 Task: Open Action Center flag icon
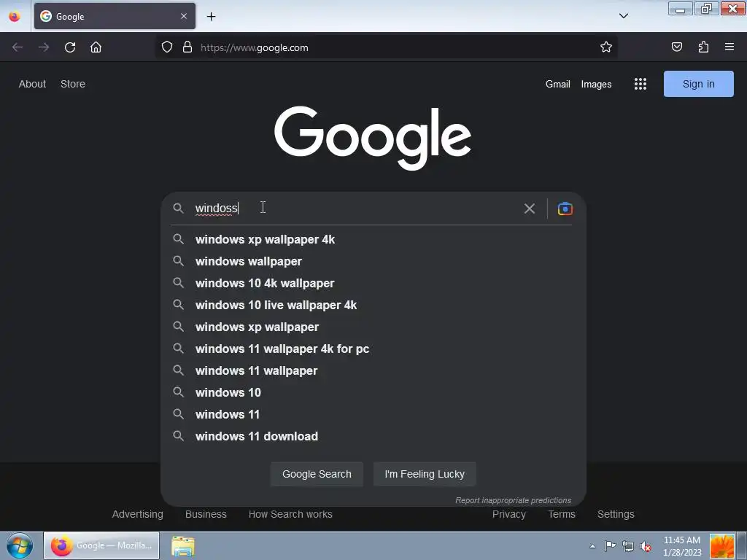coord(610,546)
